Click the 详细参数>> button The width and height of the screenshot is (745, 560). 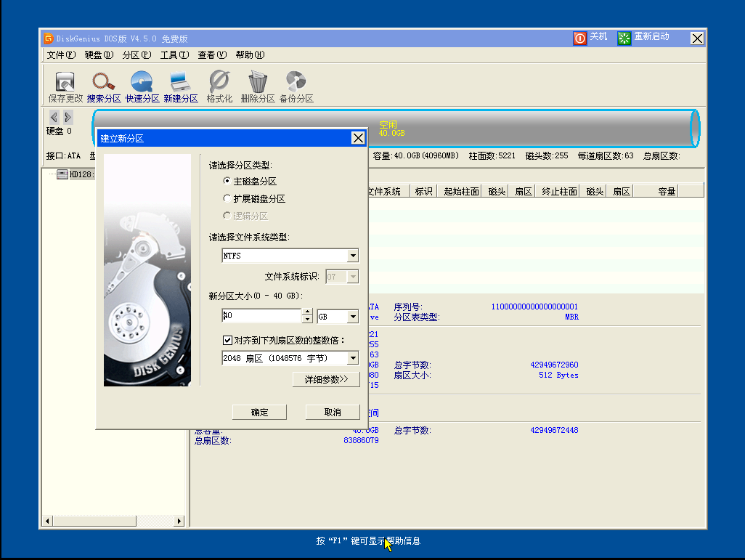pyautogui.click(x=325, y=379)
